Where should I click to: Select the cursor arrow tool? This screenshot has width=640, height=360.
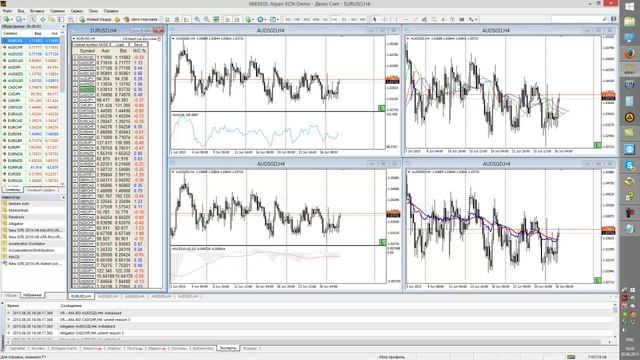(x=375, y=19)
